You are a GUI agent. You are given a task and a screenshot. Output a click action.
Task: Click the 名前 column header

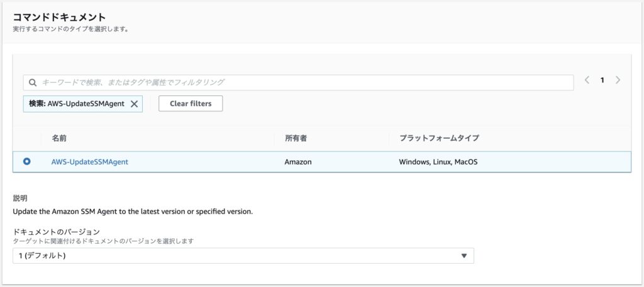click(59, 139)
